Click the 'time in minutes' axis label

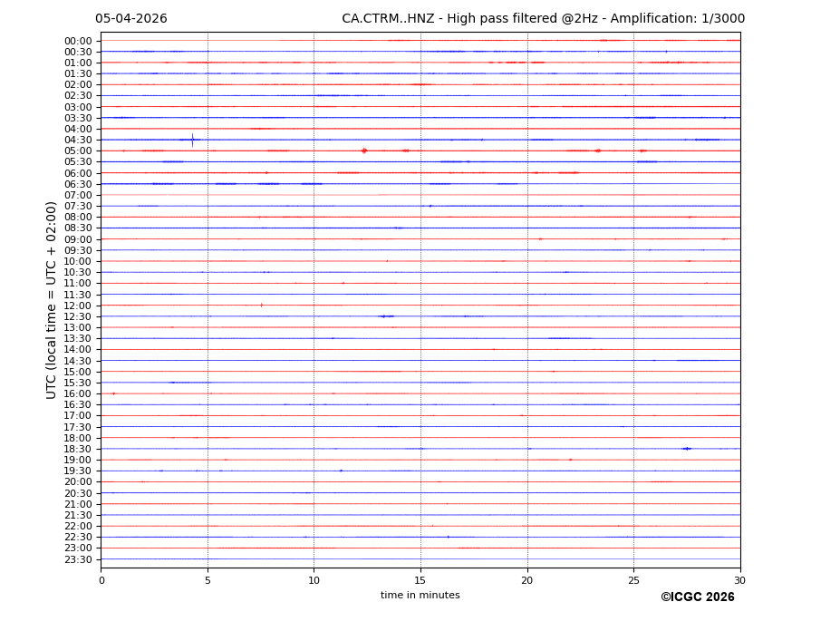tap(420, 596)
